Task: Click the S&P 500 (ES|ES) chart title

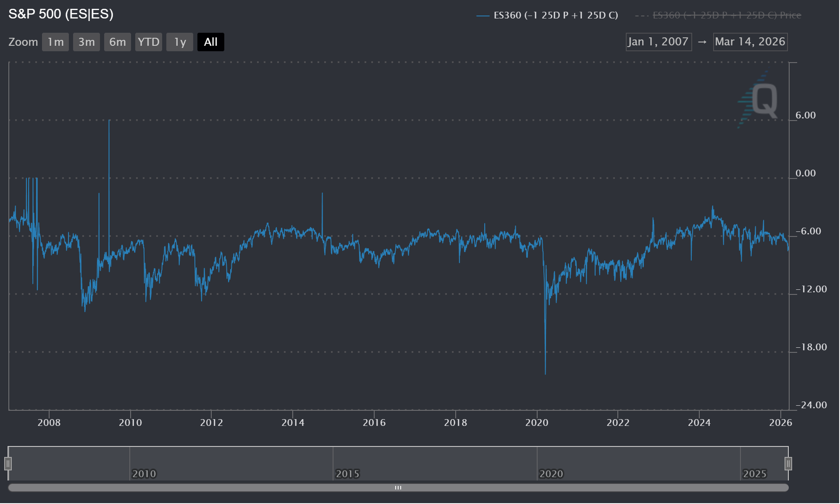Action: click(x=61, y=14)
